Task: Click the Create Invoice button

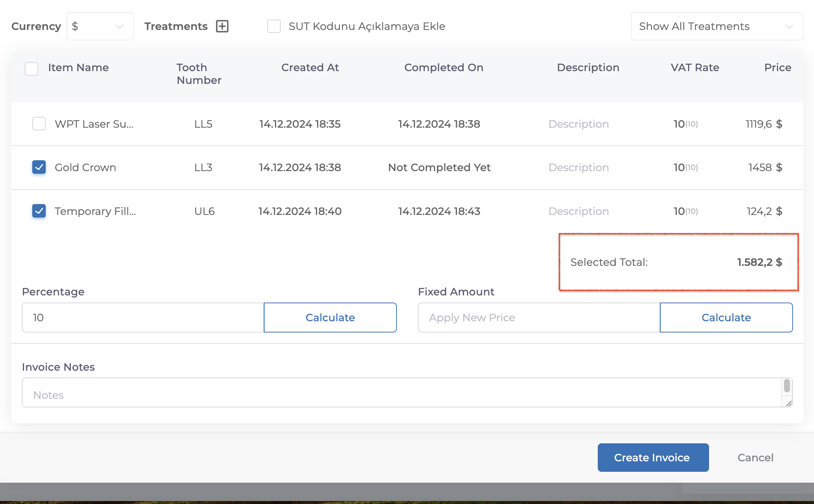Action: point(653,458)
